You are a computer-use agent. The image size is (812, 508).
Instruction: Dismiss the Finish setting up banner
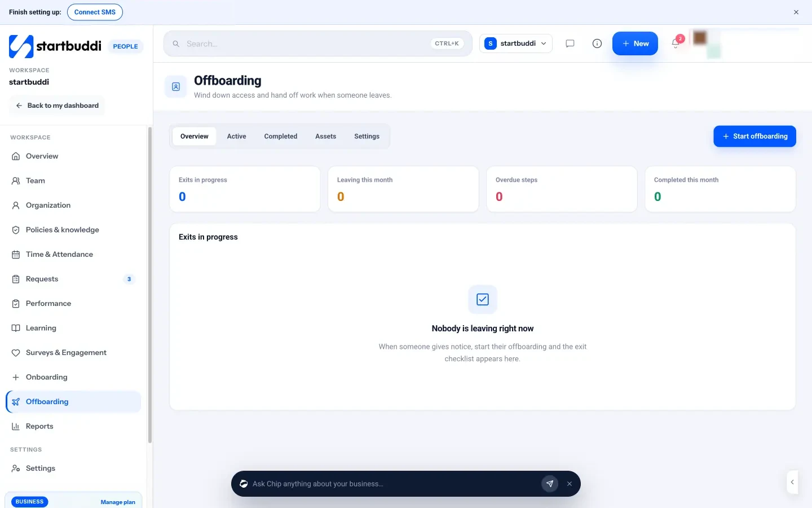point(796,12)
